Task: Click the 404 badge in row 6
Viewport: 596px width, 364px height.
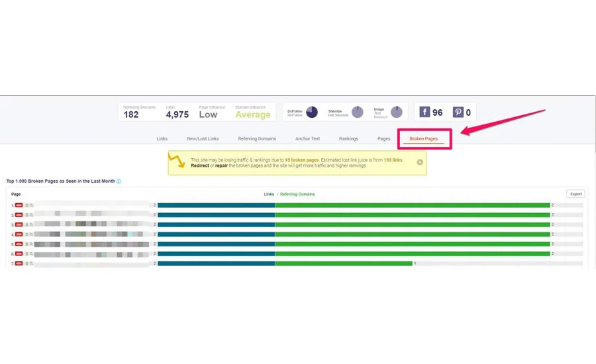Action: (x=19, y=254)
